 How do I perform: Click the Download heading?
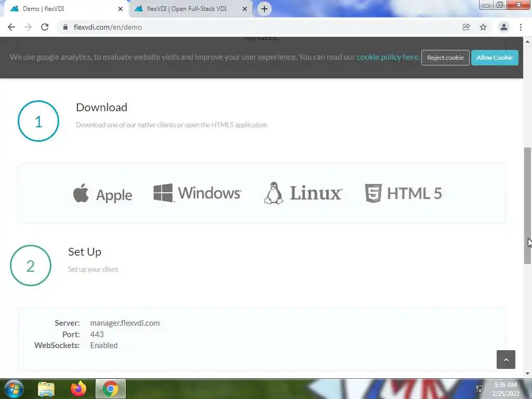[x=101, y=107]
